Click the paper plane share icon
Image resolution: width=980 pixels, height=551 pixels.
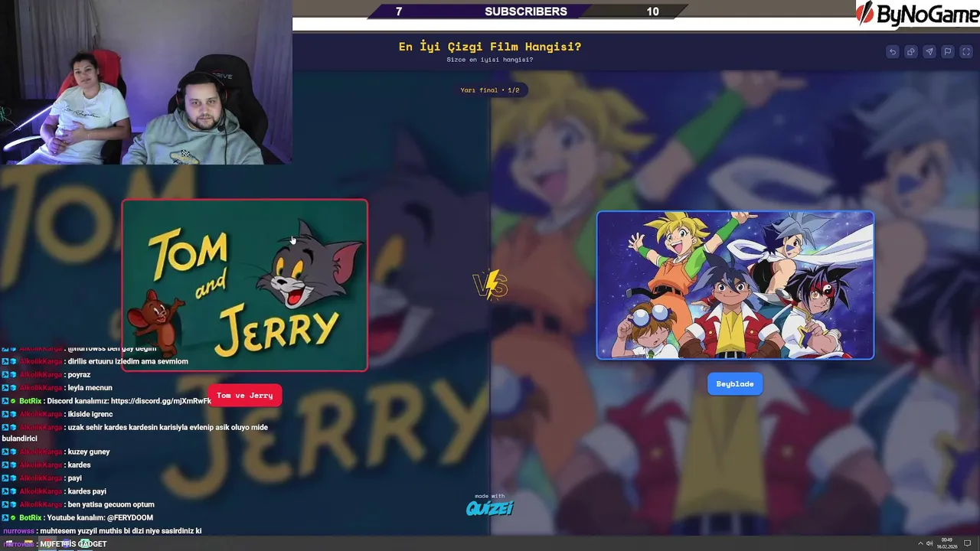[929, 52]
